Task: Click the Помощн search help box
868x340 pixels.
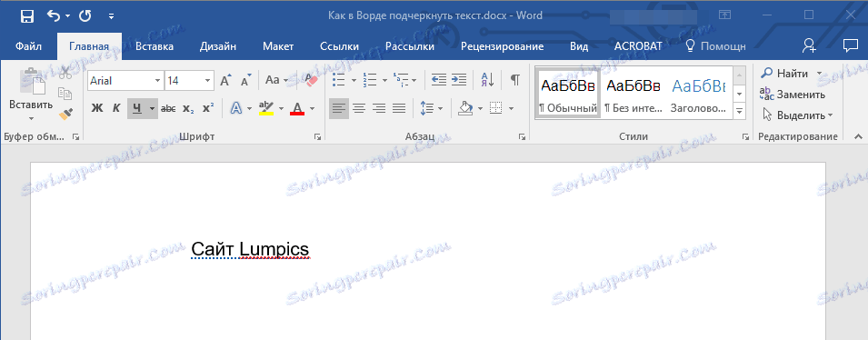Action: coord(716,46)
